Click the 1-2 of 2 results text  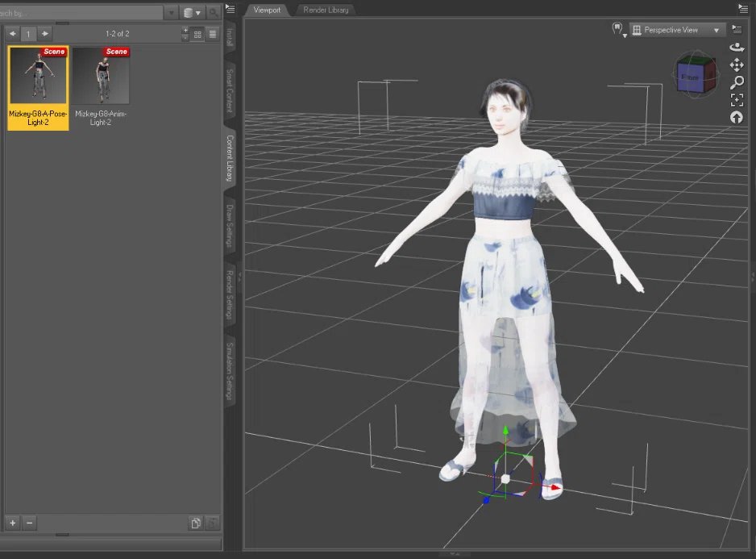tap(118, 34)
